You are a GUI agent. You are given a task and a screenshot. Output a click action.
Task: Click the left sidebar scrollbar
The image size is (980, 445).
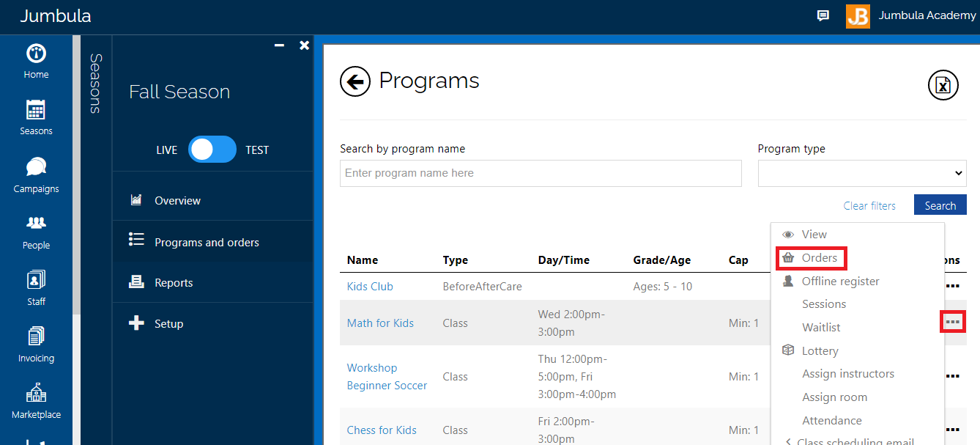(76, 174)
